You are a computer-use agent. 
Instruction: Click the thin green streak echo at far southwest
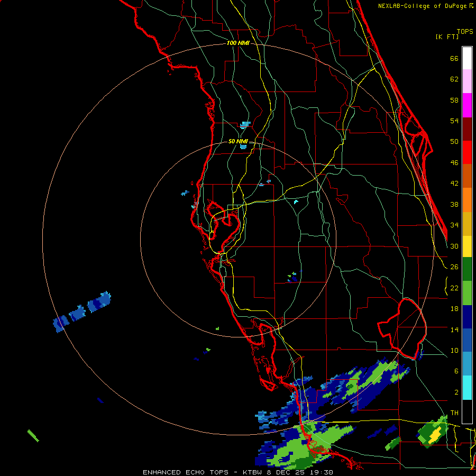(33, 436)
